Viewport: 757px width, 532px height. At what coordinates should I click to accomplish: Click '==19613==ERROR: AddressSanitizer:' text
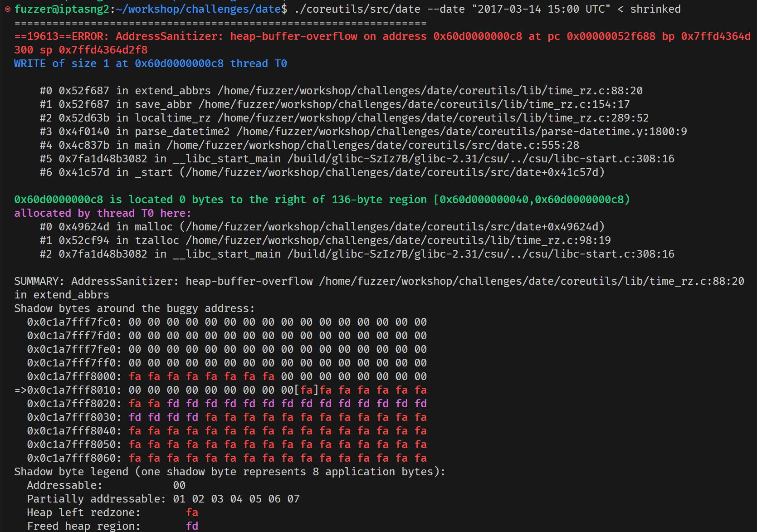coord(119,36)
